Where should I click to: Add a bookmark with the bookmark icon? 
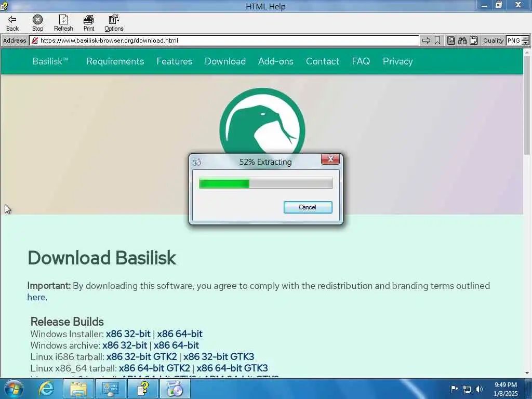437,41
